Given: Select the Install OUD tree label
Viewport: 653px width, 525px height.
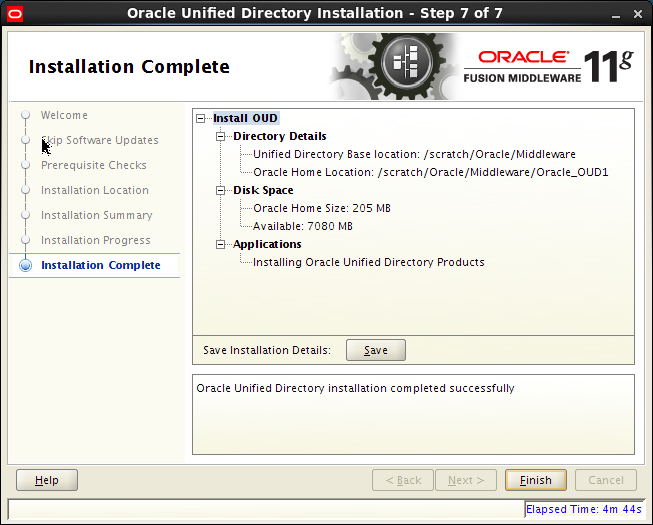Looking at the screenshot, I should (x=245, y=118).
